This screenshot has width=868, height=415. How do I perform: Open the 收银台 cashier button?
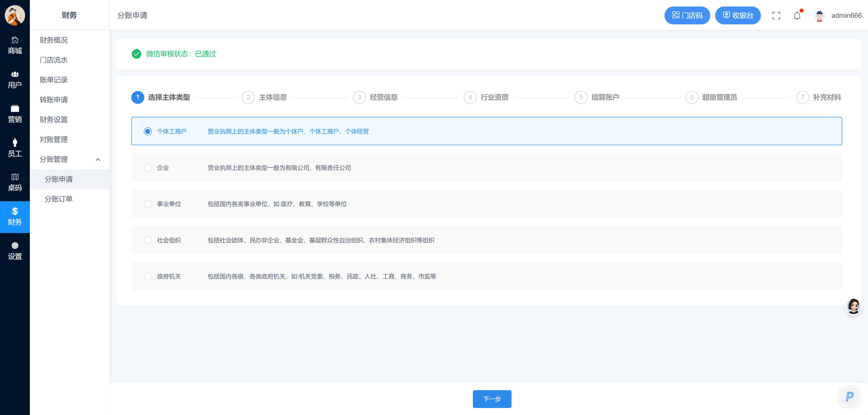738,16
